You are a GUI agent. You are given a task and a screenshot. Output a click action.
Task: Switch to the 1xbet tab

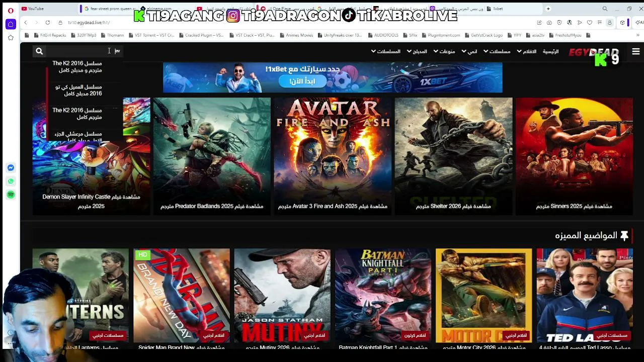[x=513, y=9]
